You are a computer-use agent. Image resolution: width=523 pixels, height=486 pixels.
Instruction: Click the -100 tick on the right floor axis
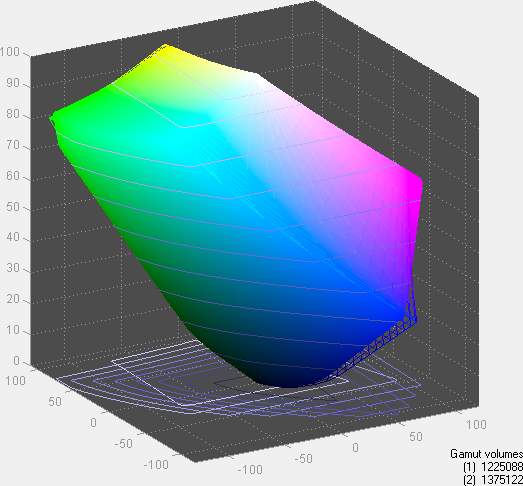pos(250,470)
